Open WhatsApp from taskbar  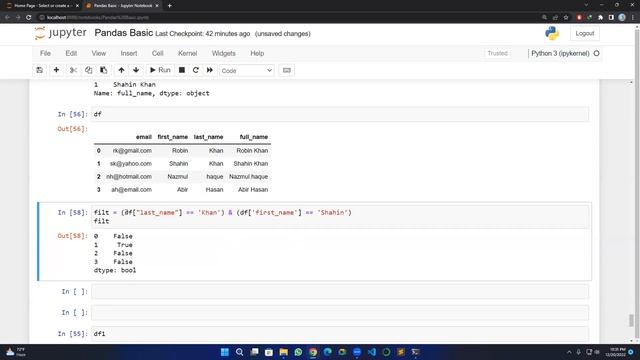pos(298,352)
